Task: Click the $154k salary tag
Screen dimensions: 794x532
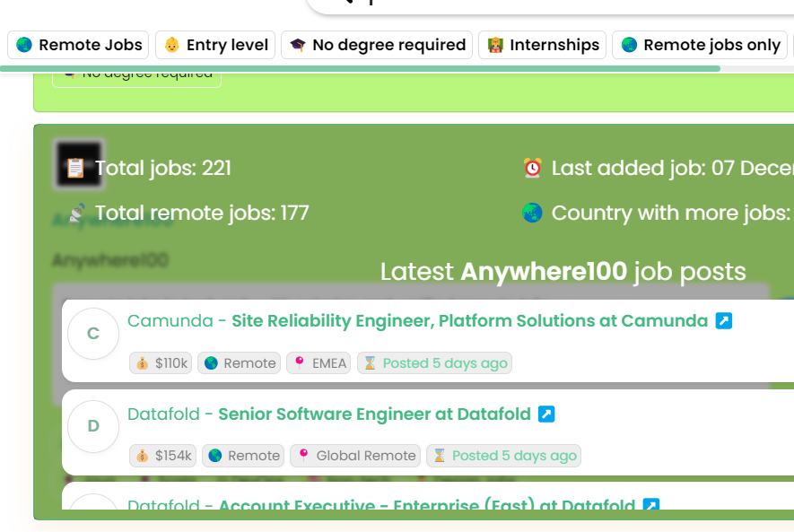Action: (x=162, y=456)
